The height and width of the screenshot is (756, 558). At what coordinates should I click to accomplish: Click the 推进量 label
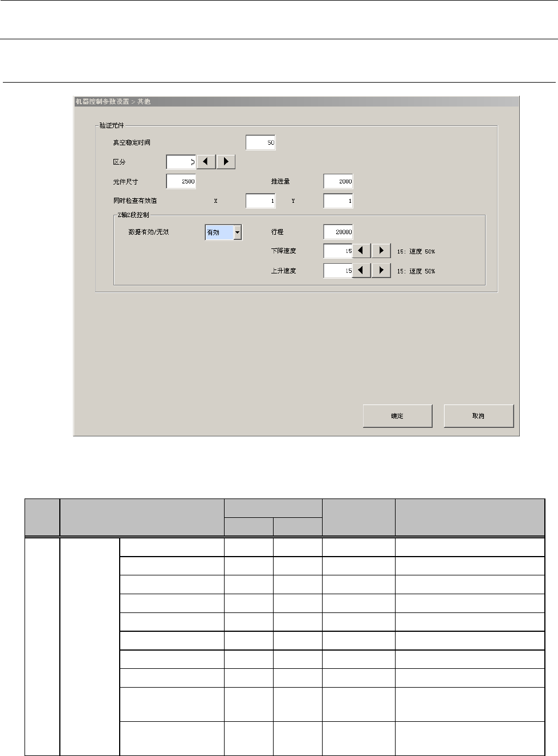(280, 181)
